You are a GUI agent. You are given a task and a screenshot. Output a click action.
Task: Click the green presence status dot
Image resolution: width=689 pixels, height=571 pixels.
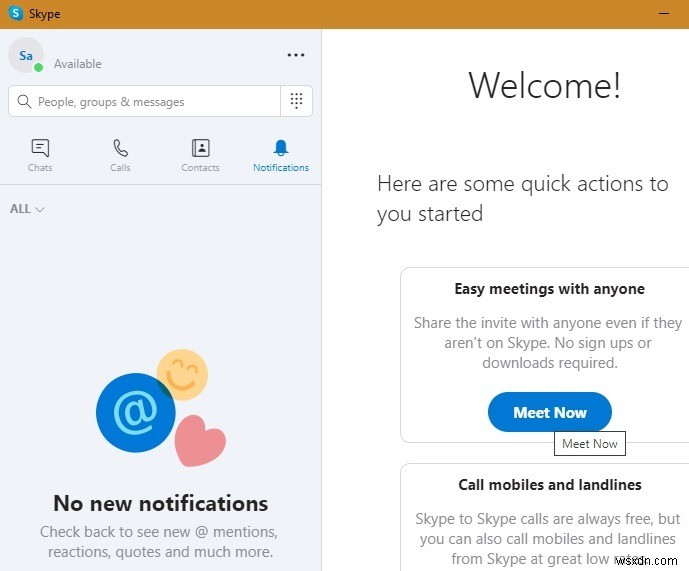(39, 67)
